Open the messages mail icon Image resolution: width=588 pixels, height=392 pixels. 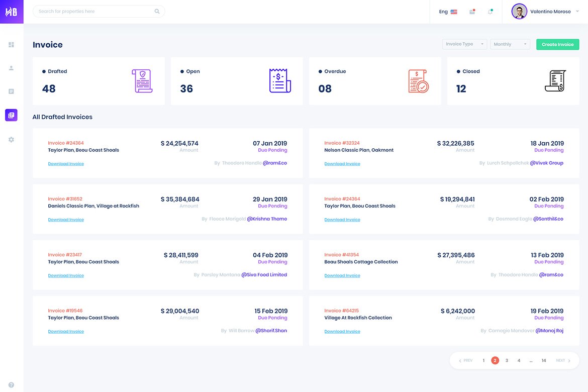point(472,12)
